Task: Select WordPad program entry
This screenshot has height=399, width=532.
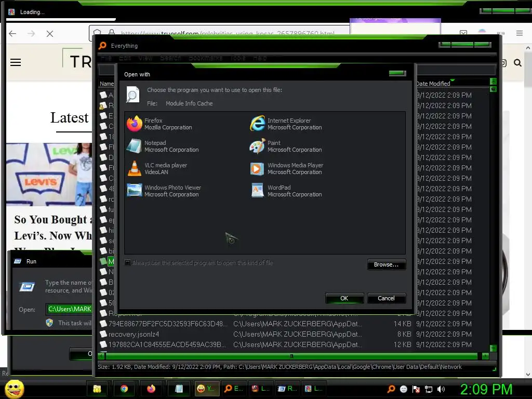Action: pos(286,191)
